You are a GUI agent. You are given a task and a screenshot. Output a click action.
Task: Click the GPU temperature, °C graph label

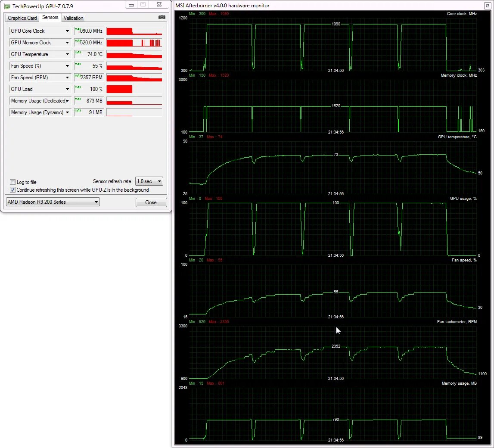pos(457,137)
